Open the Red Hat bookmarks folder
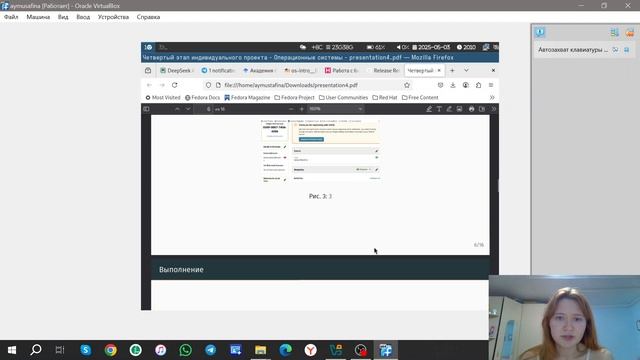 coord(384,98)
